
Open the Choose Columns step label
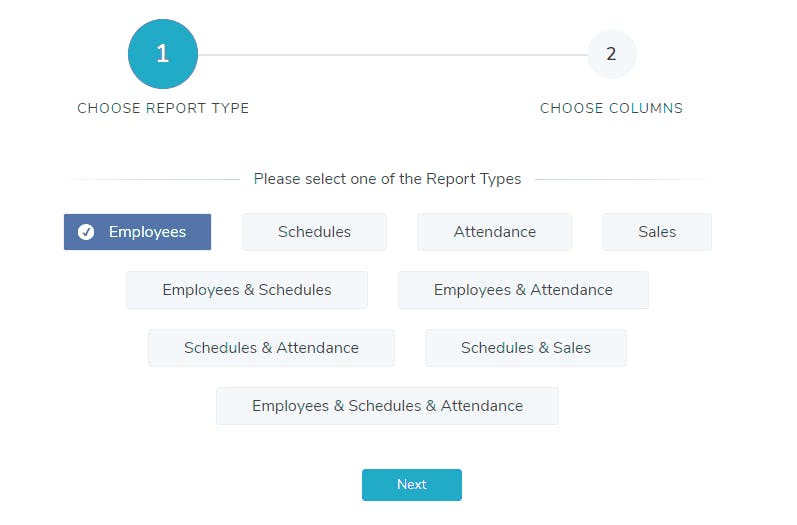[611, 108]
